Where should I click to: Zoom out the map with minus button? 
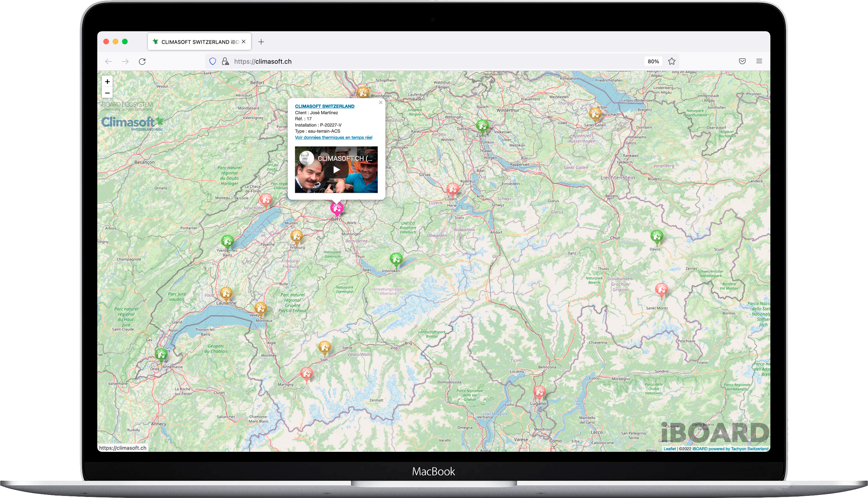click(107, 93)
